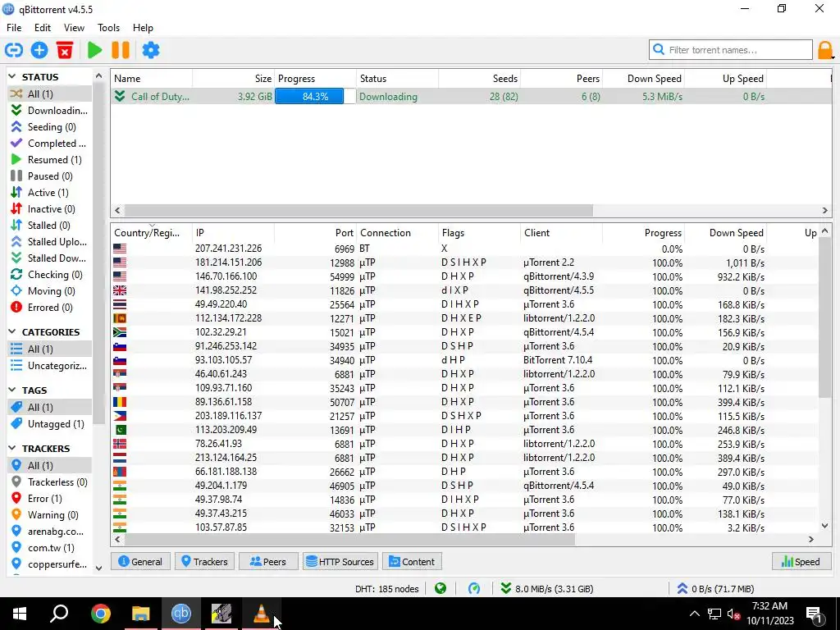Select the com.tw (1) tracker filter

48,548
